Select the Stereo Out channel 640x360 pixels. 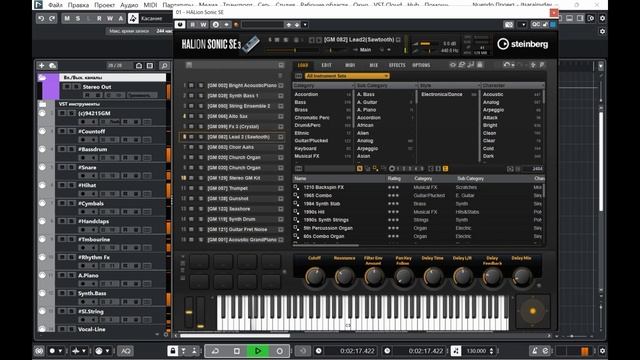pos(97,87)
